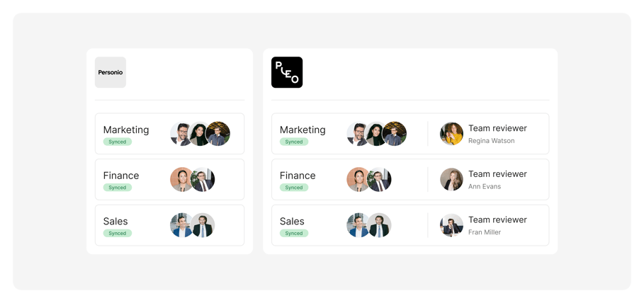
Task: Click Personio Marketing team member avatars
Action: click(x=200, y=134)
